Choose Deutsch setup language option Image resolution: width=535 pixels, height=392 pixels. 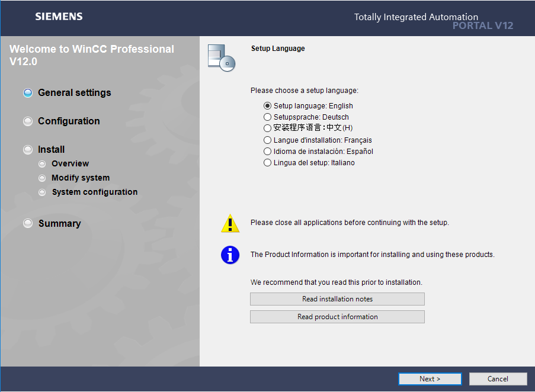pos(268,117)
